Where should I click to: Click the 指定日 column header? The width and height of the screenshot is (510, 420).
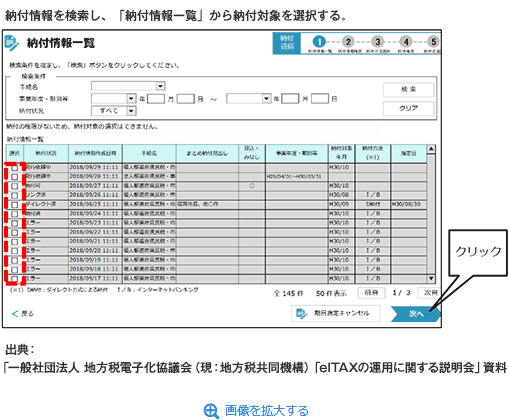coord(409,153)
